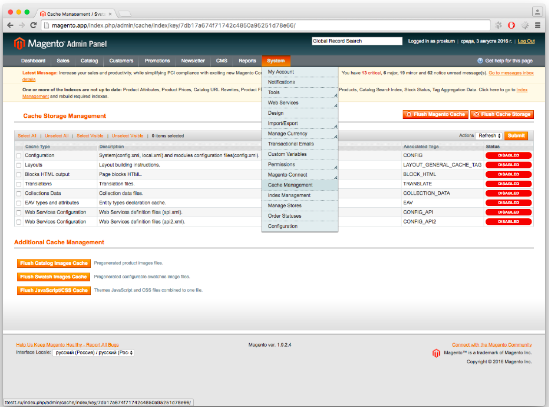Select Manage Stores menu item
Screen dimensions: 549x407
point(300,206)
